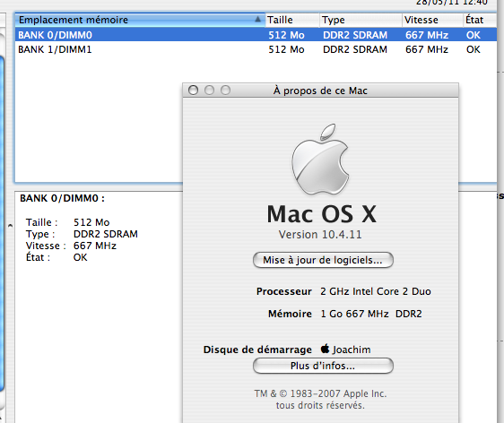
Task: Close the À propos de ce Mac window
Action: click(x=193, y=91)
